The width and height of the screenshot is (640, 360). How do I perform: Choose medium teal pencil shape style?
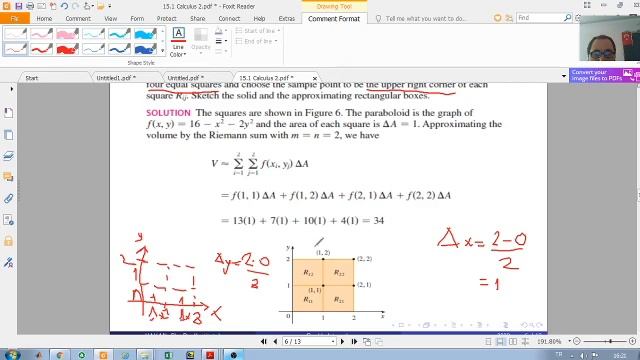(119, 33)
